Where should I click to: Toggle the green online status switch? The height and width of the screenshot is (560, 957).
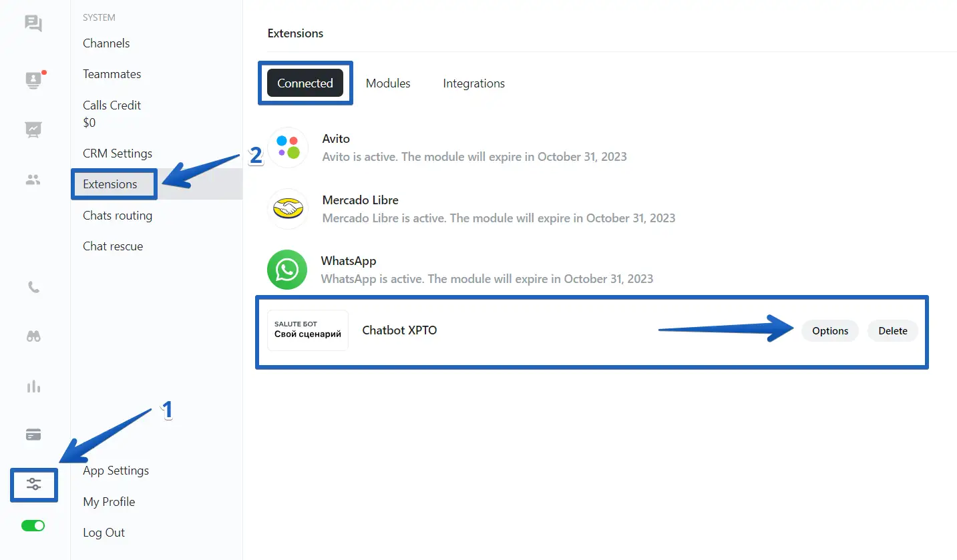click(33, 526)
